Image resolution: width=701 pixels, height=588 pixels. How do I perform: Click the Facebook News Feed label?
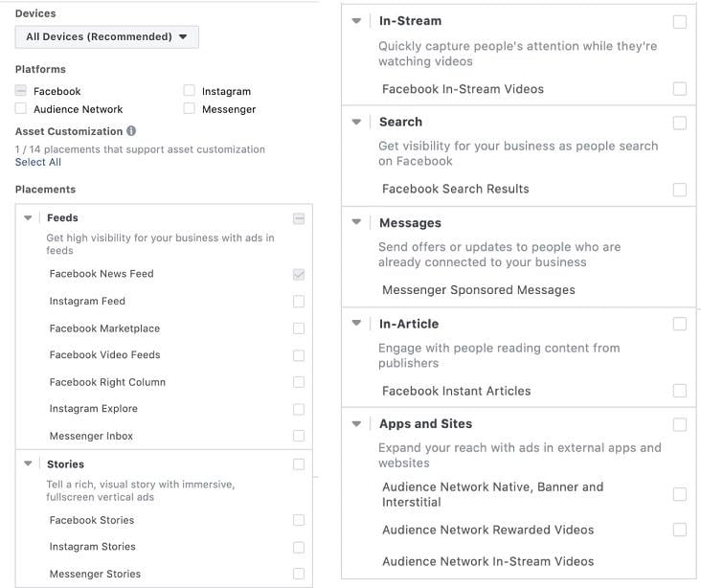pos(102,274)
